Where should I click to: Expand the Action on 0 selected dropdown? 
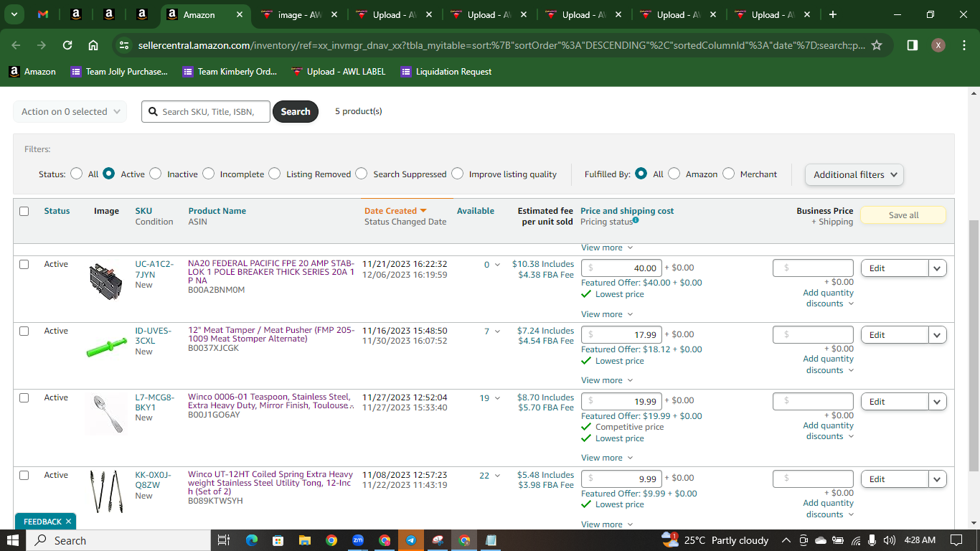click(70, 111)
